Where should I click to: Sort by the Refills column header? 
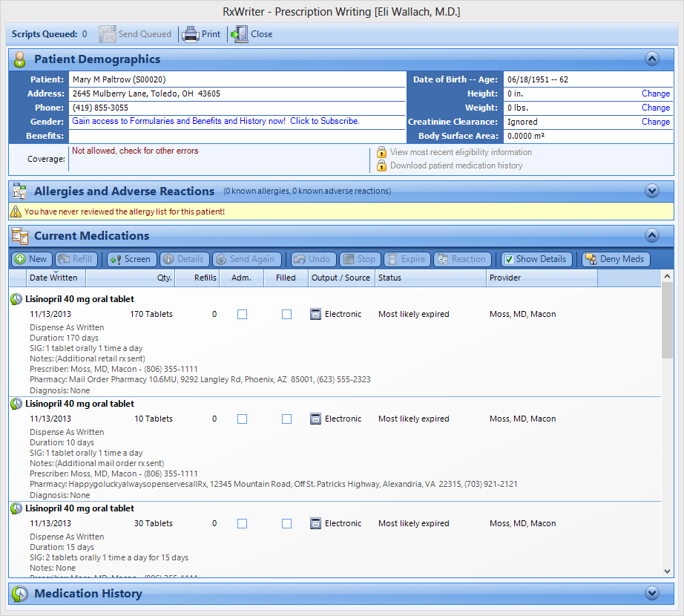point(197,278)
